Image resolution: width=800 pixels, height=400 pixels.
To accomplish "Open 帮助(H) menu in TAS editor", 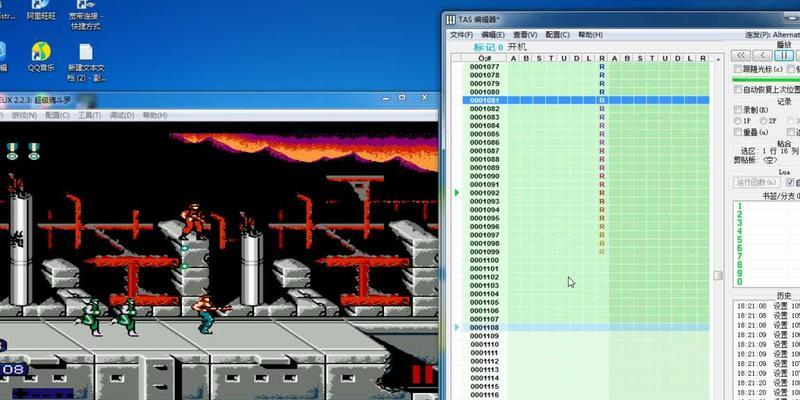I will [590, 35].
